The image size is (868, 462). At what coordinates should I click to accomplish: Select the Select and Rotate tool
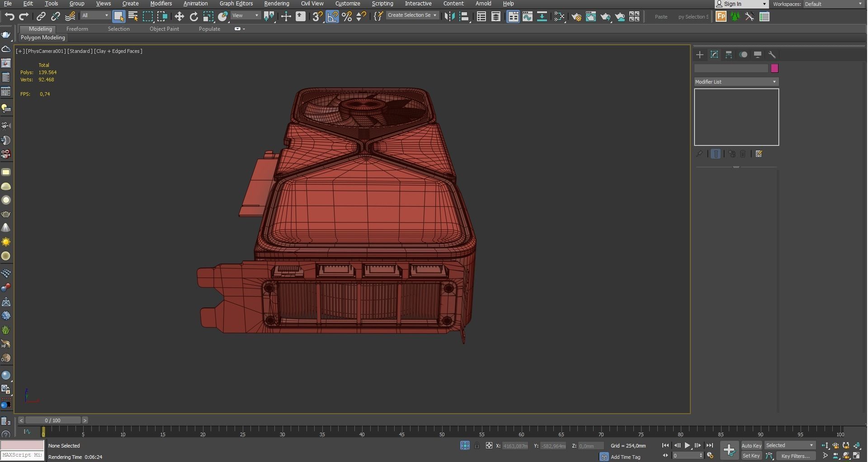click(193, 17)
